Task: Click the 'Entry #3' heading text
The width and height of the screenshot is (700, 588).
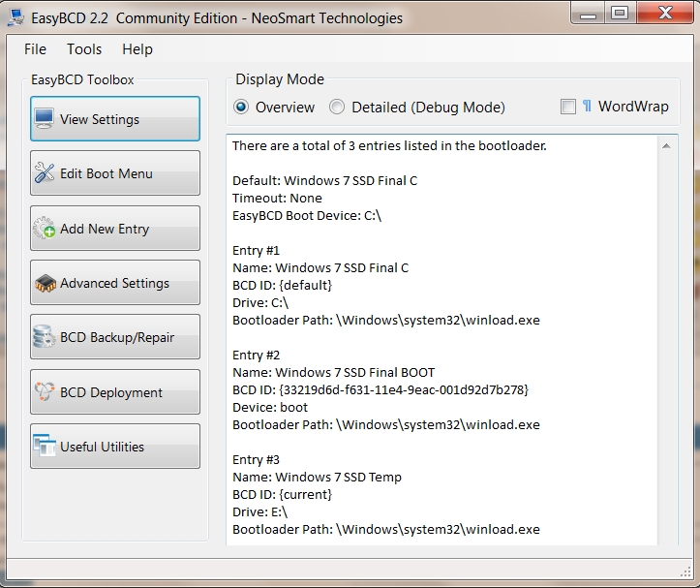Action: 256,459
